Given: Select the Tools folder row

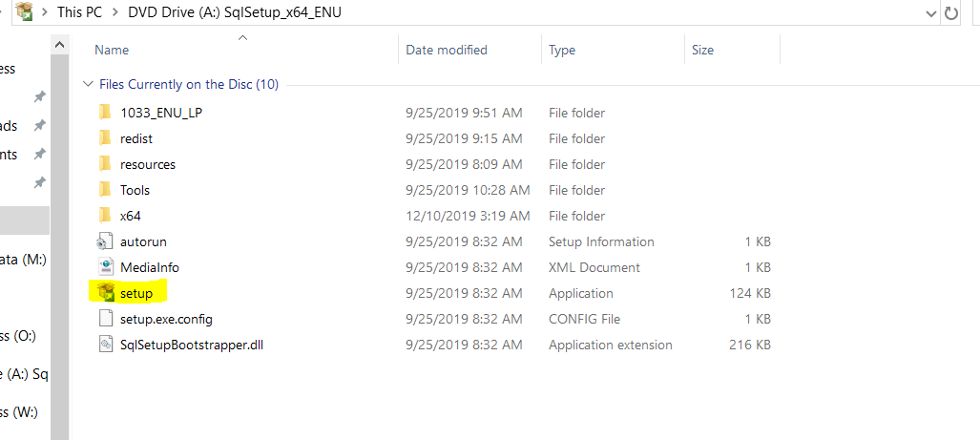Looking at the screenshot, I should pyautogui.click(x=435, y=190).
